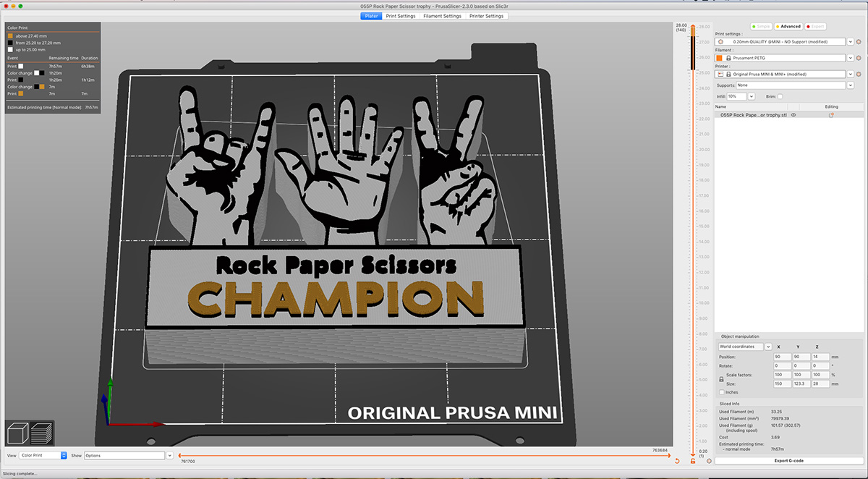The image size is (868, 479).
Task: Click the Filament configuration gear icon
Action: [x=859, y=57]
